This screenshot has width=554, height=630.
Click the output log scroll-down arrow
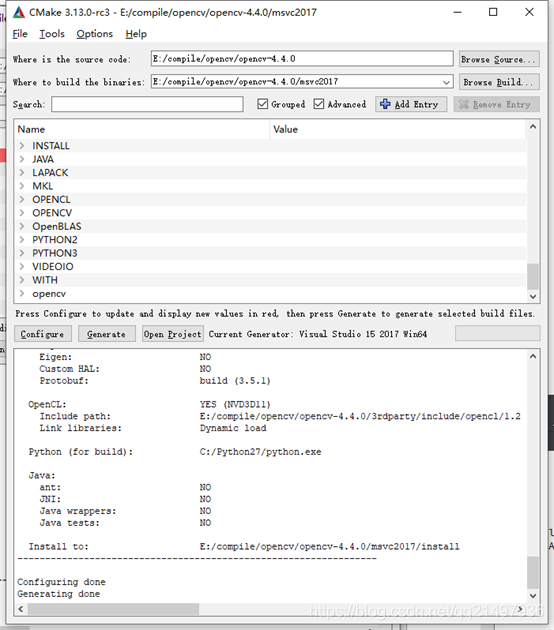pos(533,595)
